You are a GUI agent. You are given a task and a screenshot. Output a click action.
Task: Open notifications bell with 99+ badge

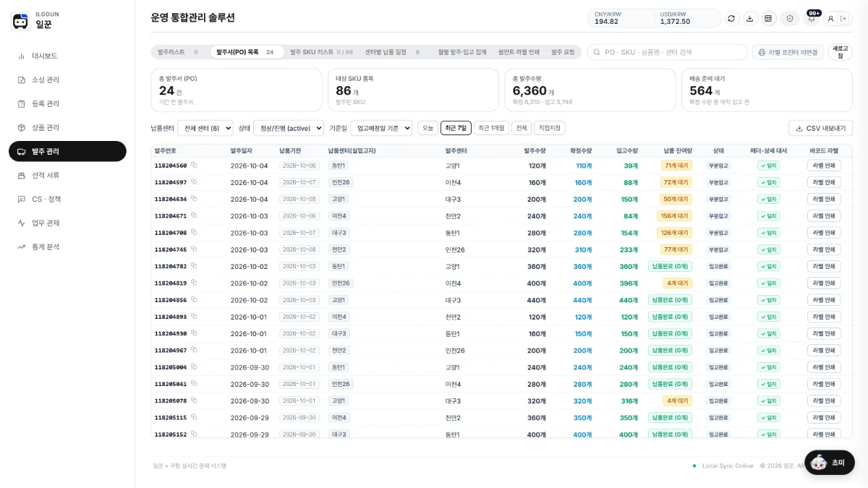(x=812, y=18)
